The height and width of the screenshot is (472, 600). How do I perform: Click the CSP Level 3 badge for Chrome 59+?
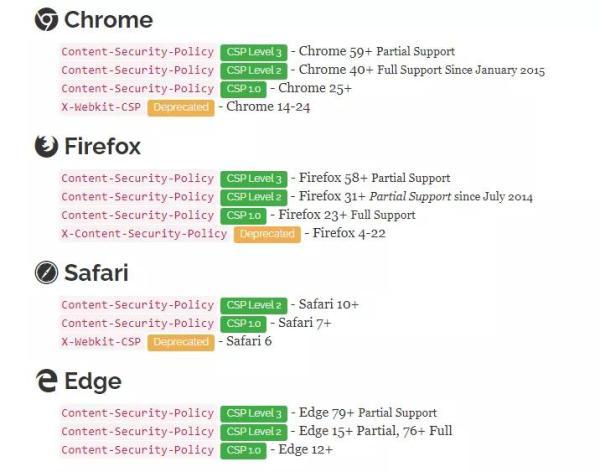point(255,51)
